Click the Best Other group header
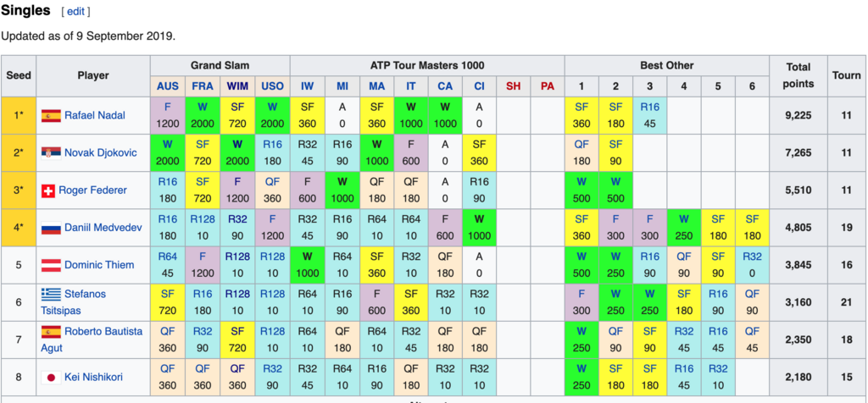The height and width of the screenshot is (403, 868). (x=666, y=65)
